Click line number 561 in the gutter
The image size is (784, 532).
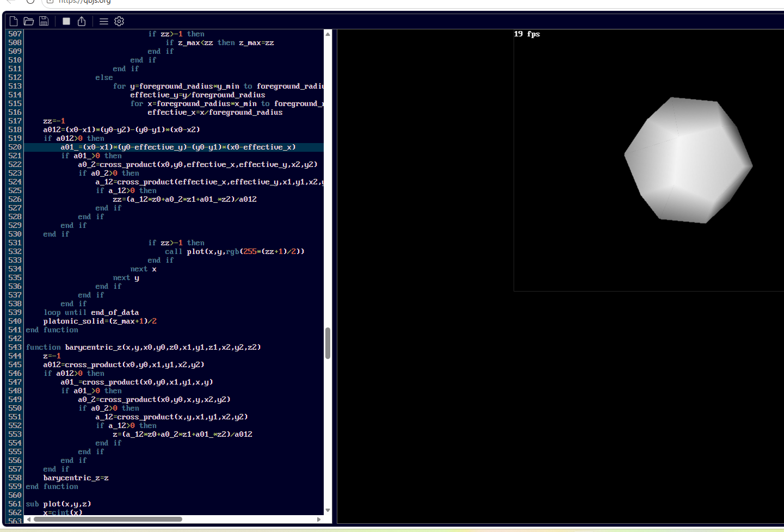tap(15, 504)
